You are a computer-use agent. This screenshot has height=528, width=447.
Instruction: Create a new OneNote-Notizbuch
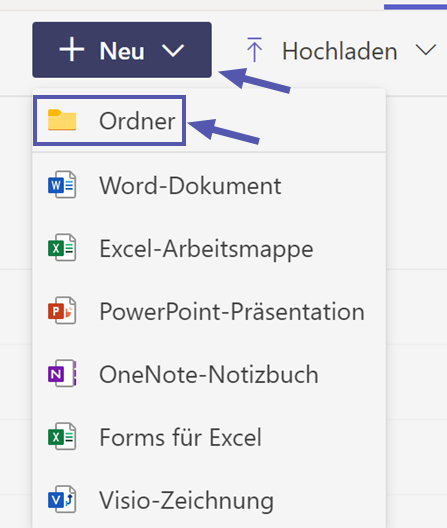[209, 374]
